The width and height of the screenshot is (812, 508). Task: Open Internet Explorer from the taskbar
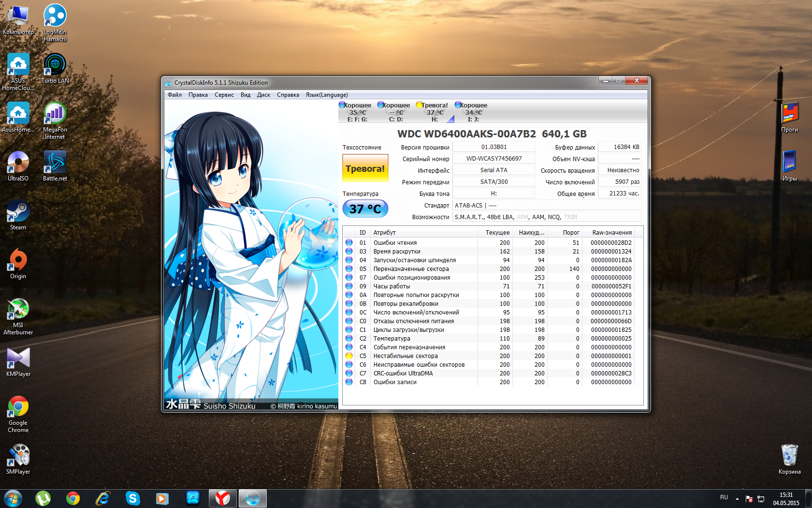[x=103, y=498]
